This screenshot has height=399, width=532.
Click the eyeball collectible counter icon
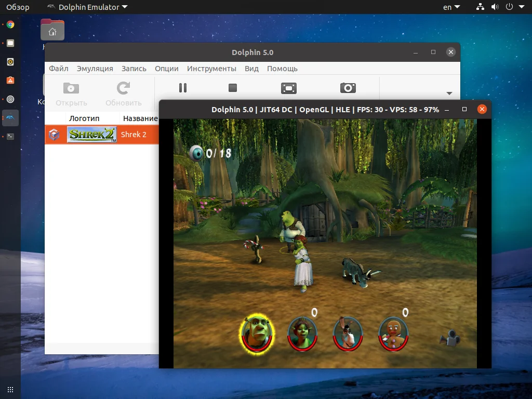tap(196, 153)
